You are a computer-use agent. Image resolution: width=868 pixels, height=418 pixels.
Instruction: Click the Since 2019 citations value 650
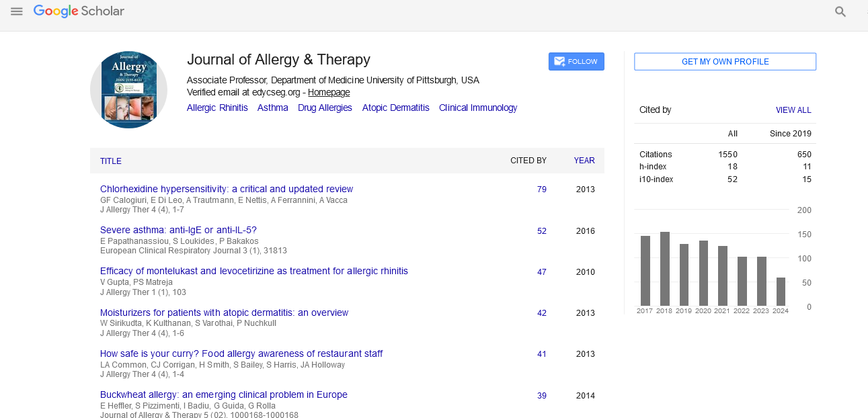(x=804, y=155)
